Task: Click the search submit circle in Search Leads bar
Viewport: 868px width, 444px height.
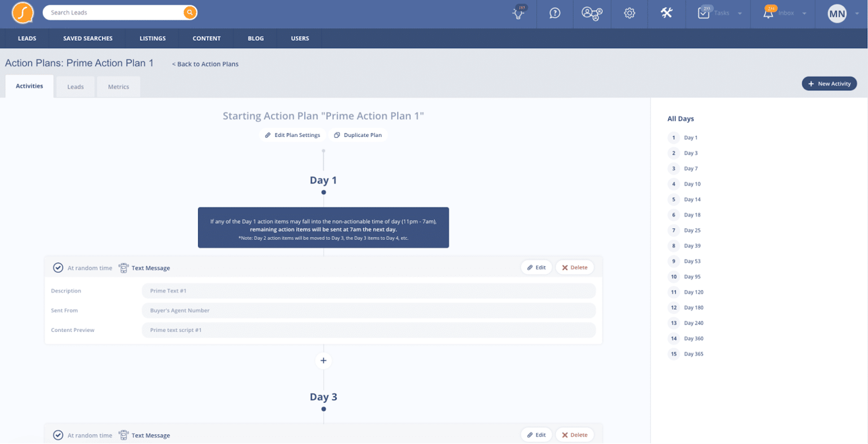Action: [x=190, y=12]
